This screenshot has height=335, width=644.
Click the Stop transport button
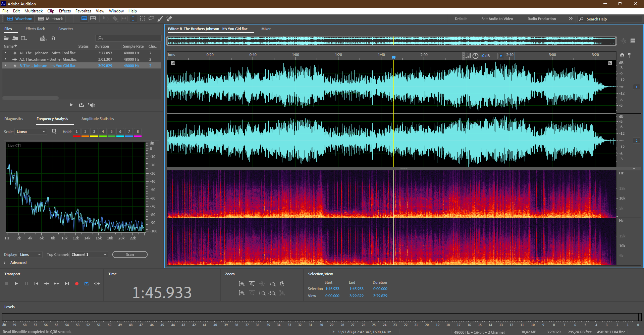click(6, 284)
